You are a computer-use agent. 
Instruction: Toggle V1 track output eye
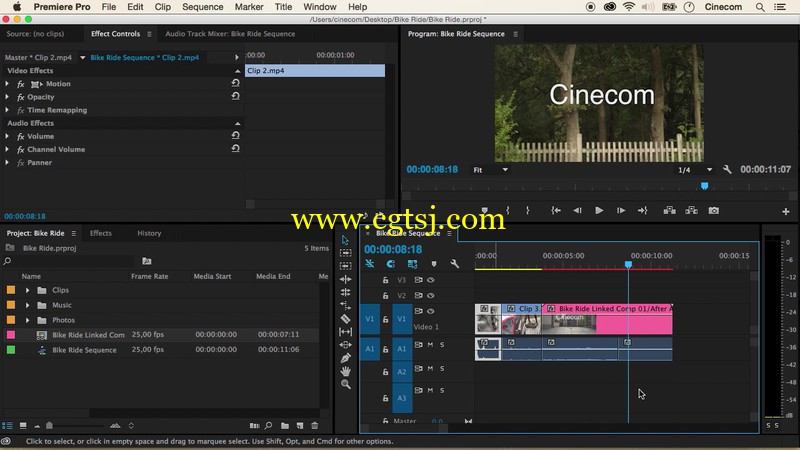(431, 311)
